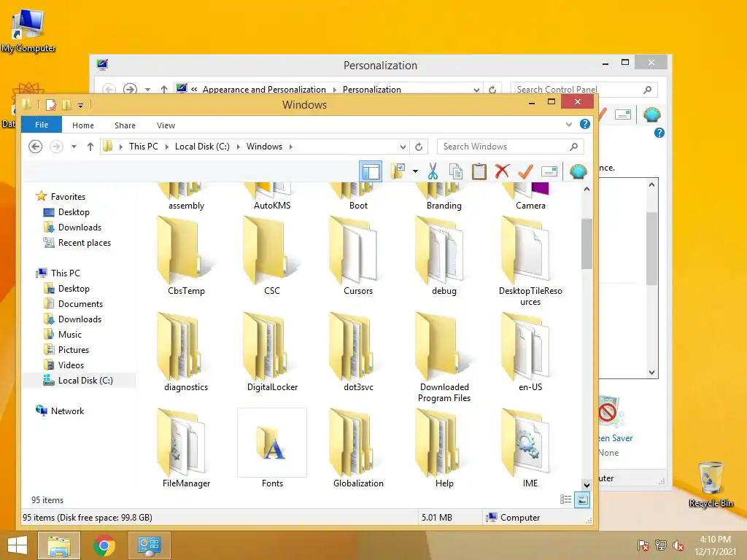Viewport: 747px width, 560px height.
Task: Click the Copy toolbar icon
Action: 456,171
